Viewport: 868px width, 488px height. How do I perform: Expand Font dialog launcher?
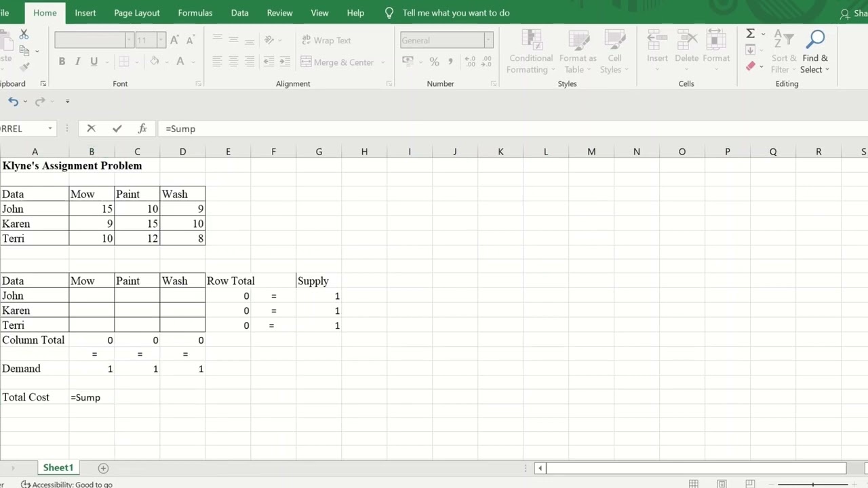pos(198,84)
